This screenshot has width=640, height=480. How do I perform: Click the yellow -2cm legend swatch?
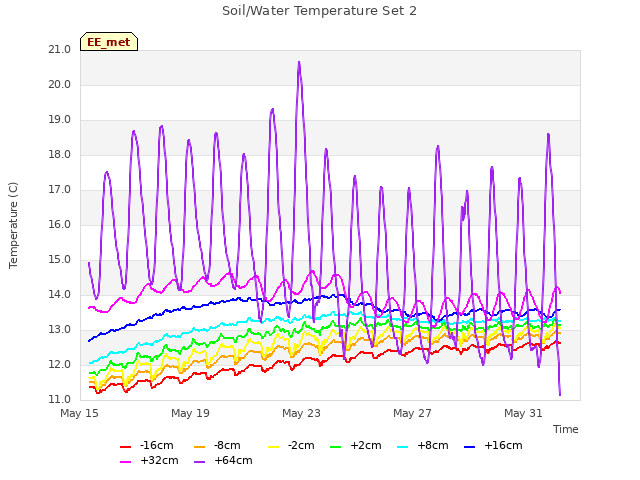(273, 447)
